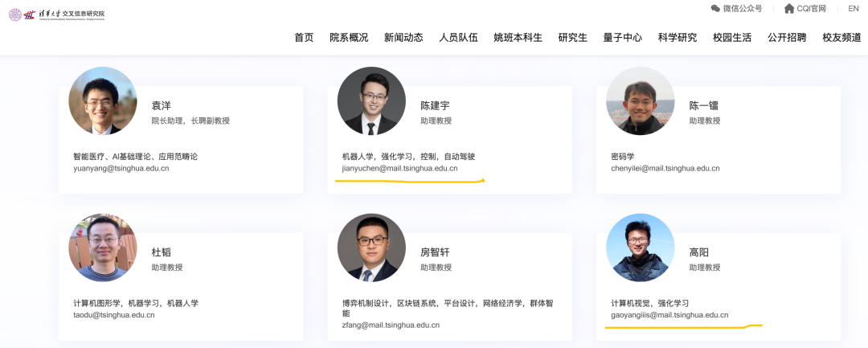Select 新闻动态 in navigation bar

pos(403,38)
